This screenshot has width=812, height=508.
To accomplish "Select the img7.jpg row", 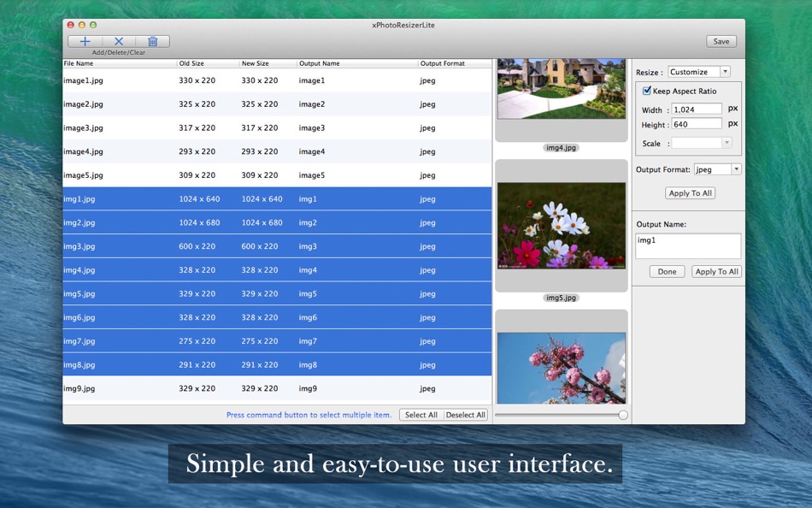I will [x=277, y=341].
